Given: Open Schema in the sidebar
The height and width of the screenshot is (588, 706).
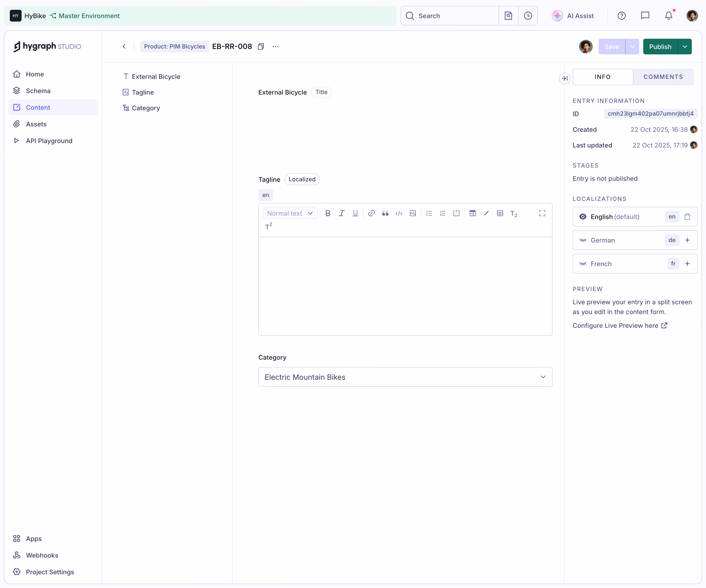Looking at the screenshot, I should (53, 91).
